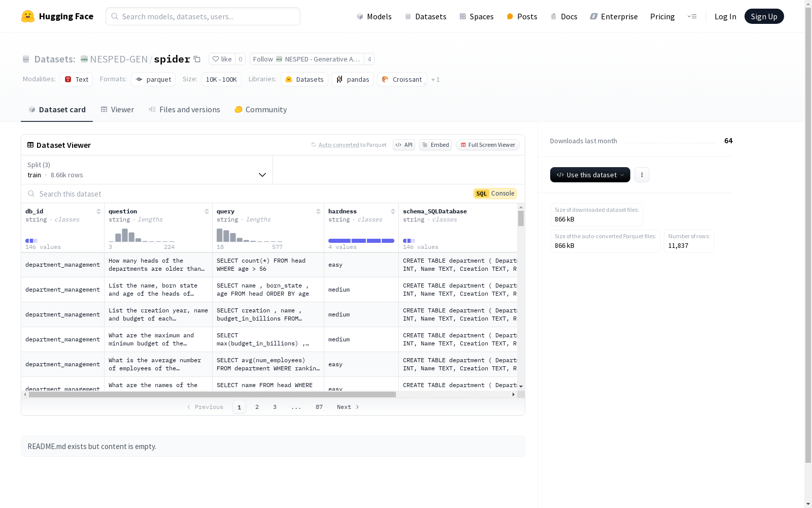The image size is (812, 508).
Task: Click Previous page
Action: click(205, 407)
